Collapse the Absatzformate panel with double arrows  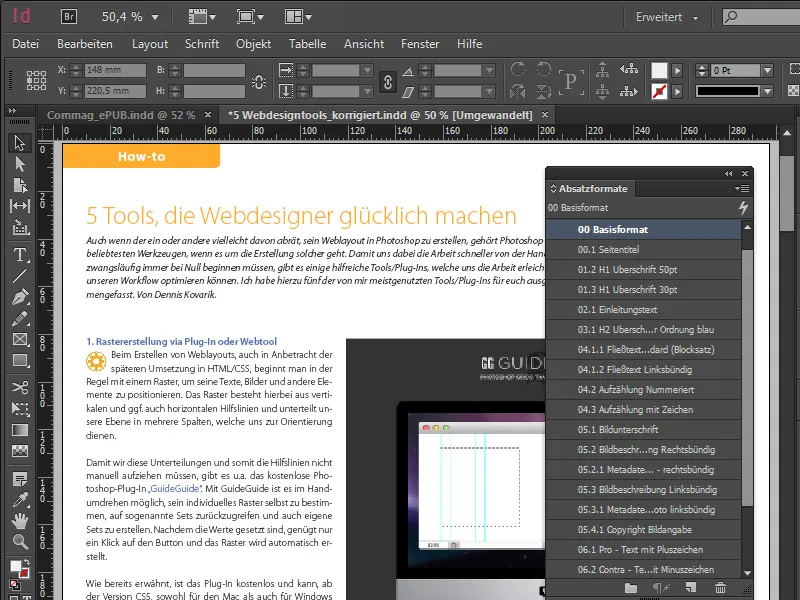click(728, 173)
